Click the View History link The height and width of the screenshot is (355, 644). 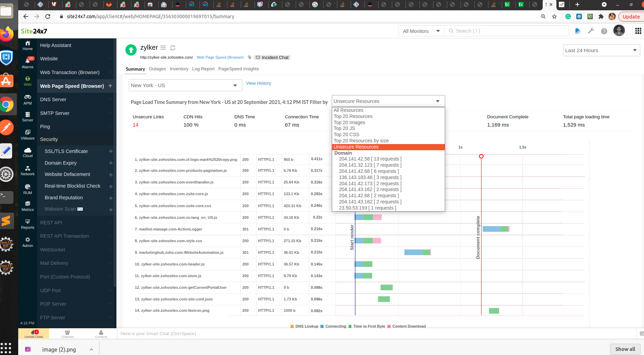tap(259, 83)
